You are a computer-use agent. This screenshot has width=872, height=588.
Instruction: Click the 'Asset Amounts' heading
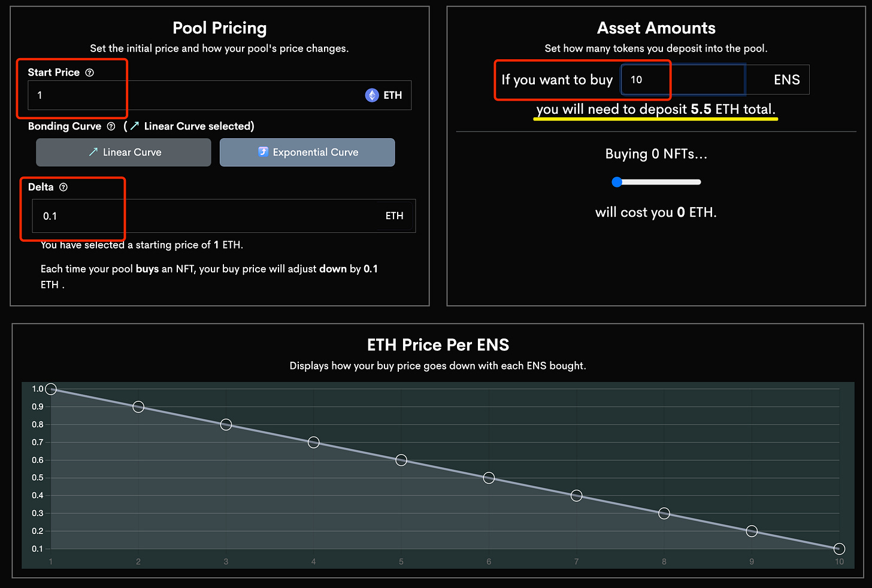tap(656, 28)
